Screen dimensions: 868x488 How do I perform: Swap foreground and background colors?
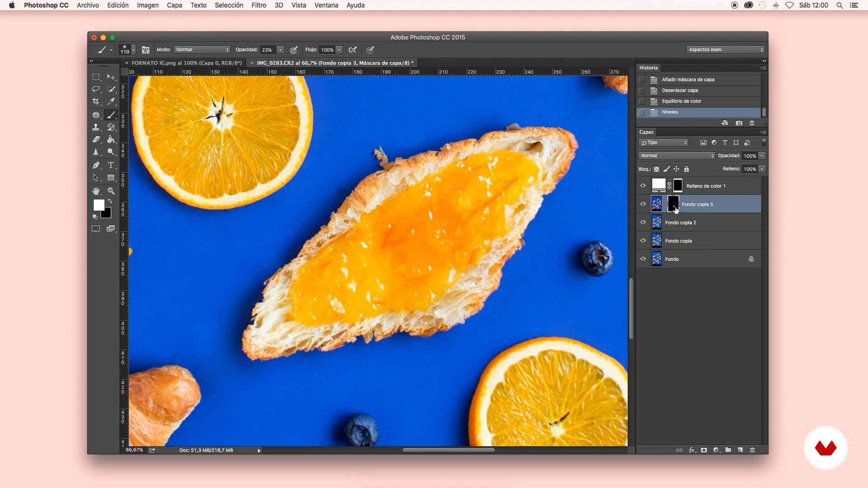coord(110,201)
